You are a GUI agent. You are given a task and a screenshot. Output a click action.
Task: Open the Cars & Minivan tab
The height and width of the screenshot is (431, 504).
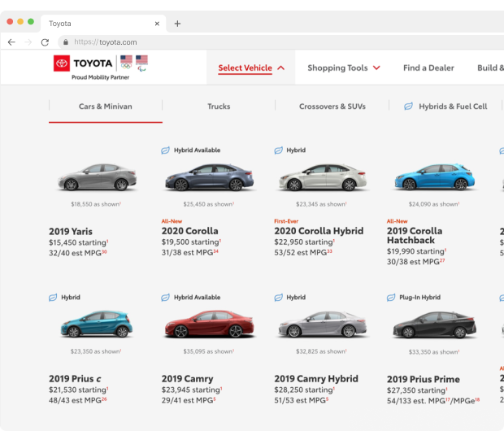(x=105, y=107)
